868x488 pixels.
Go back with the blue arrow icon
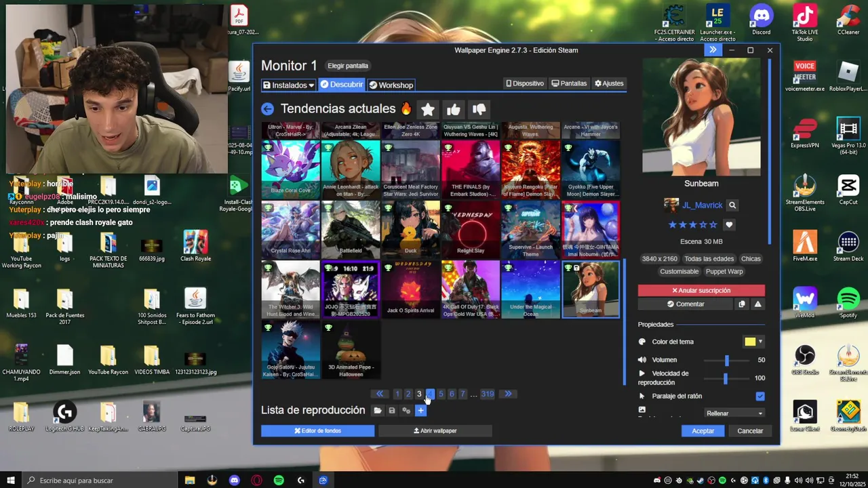point(268,109)
